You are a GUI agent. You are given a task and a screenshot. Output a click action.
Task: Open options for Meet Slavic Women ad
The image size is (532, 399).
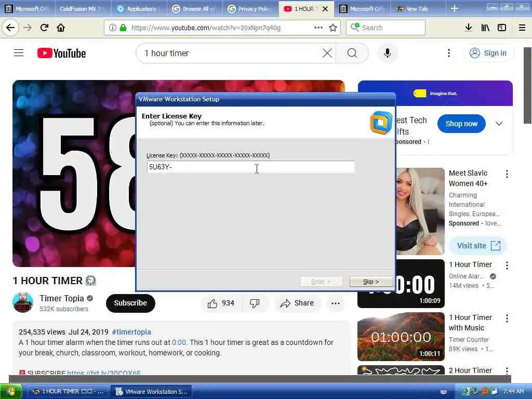coord(507,174)
